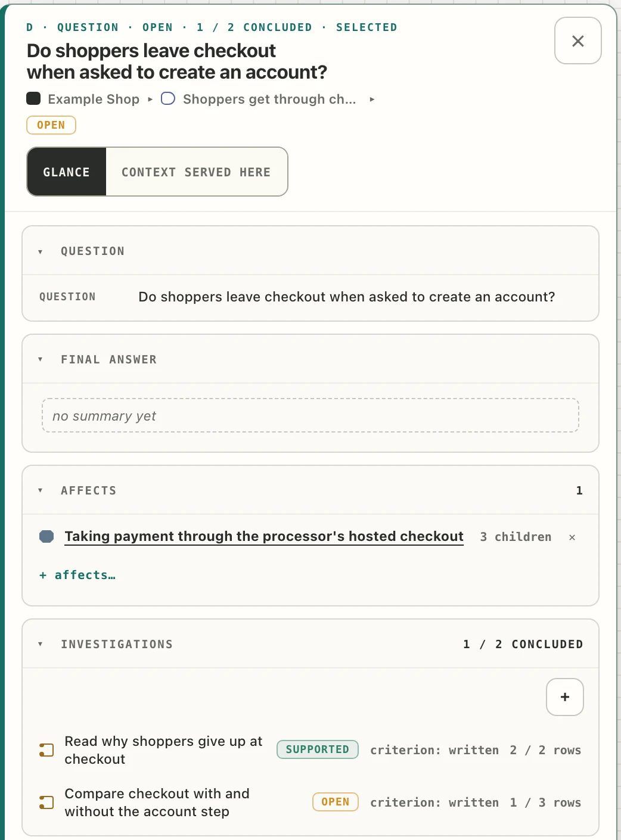Click '2 / 2 rows' text

(545, 750)
